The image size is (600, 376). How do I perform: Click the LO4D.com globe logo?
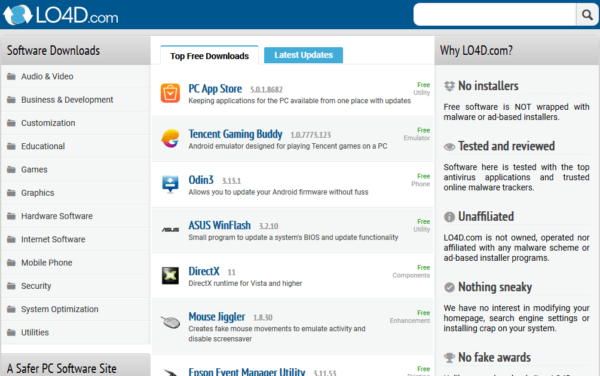pos(18,15)
